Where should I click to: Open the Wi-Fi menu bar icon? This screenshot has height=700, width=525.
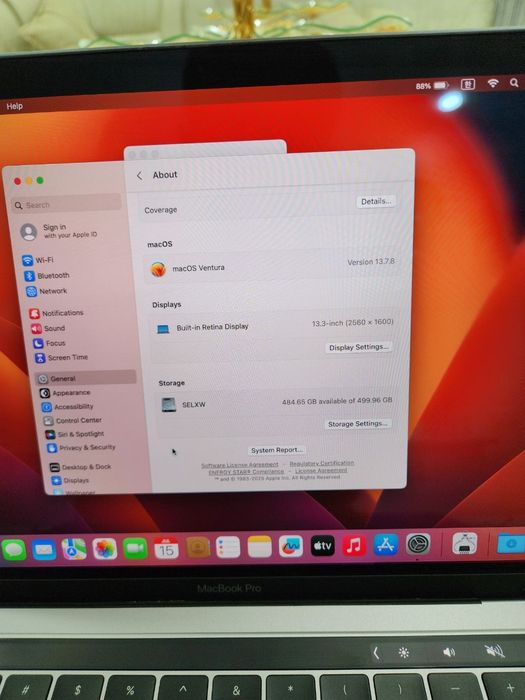tap(493, 83)
